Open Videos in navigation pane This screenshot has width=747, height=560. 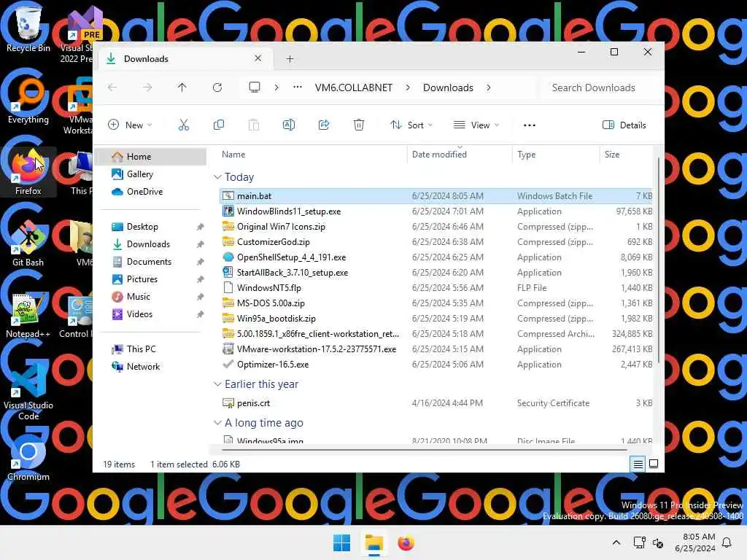[150, 314]
